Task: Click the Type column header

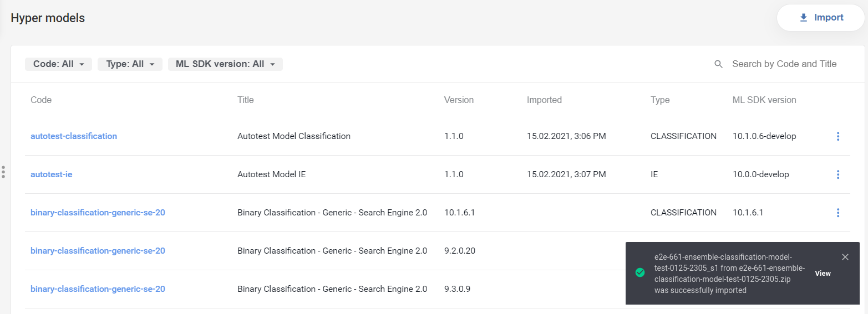Action: (x=660, y=100)
